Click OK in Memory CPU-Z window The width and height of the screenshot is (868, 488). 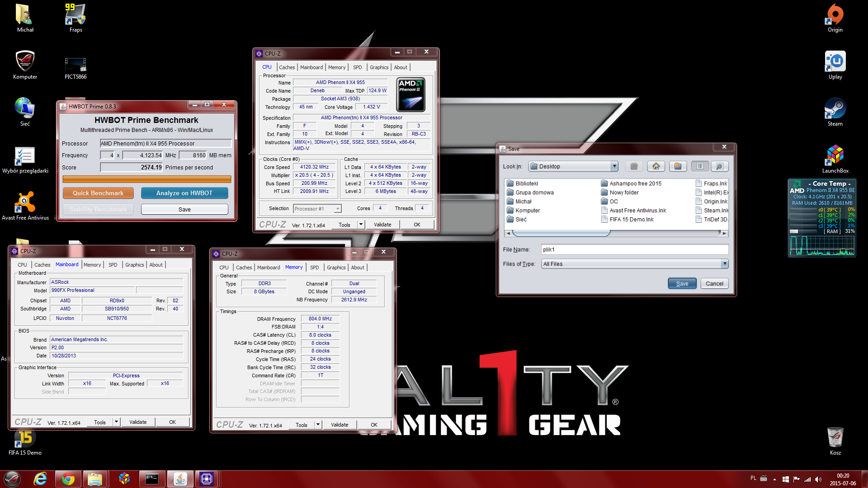pos(374,425)
